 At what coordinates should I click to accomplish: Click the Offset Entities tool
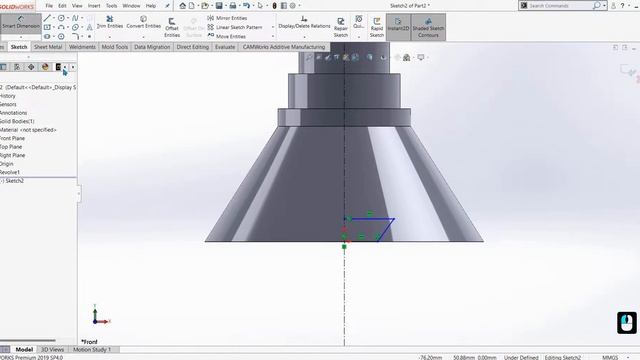172,27
